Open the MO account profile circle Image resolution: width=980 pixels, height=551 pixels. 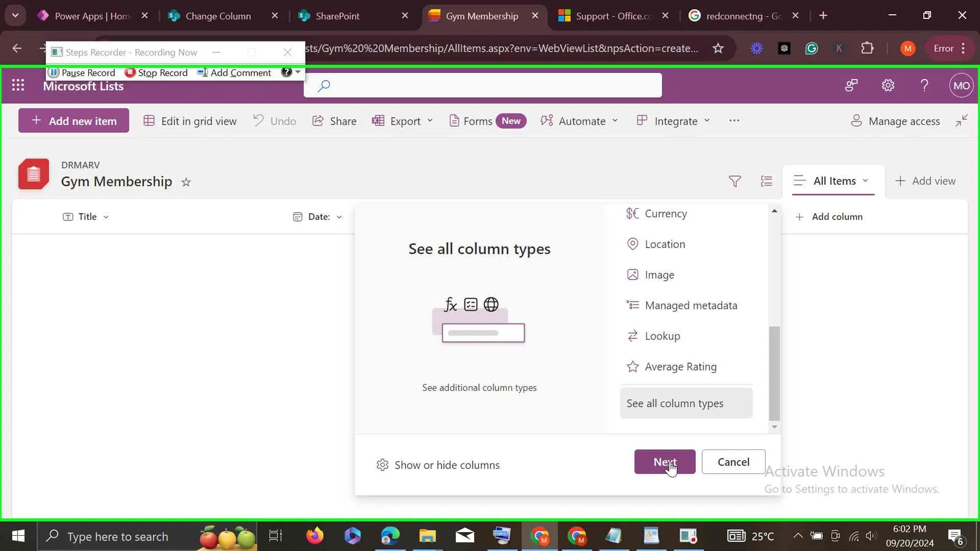pos(961,85)
